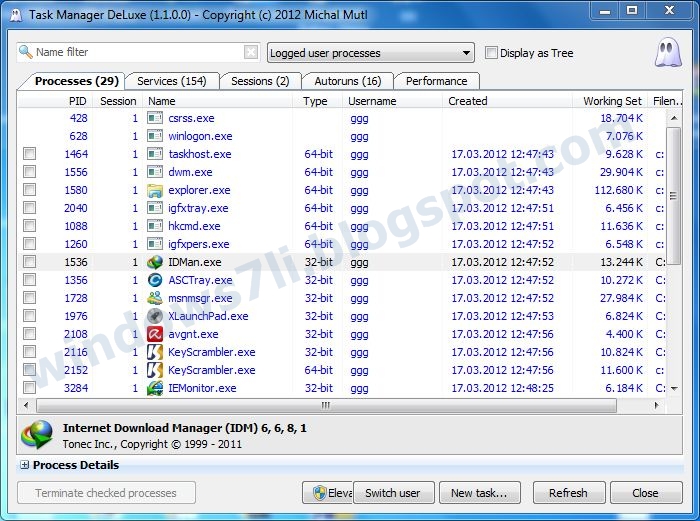The width and height of the screenshot is (700, 521).
Task: Click the hkcmd.exe process name
Action: click(194, 226)
